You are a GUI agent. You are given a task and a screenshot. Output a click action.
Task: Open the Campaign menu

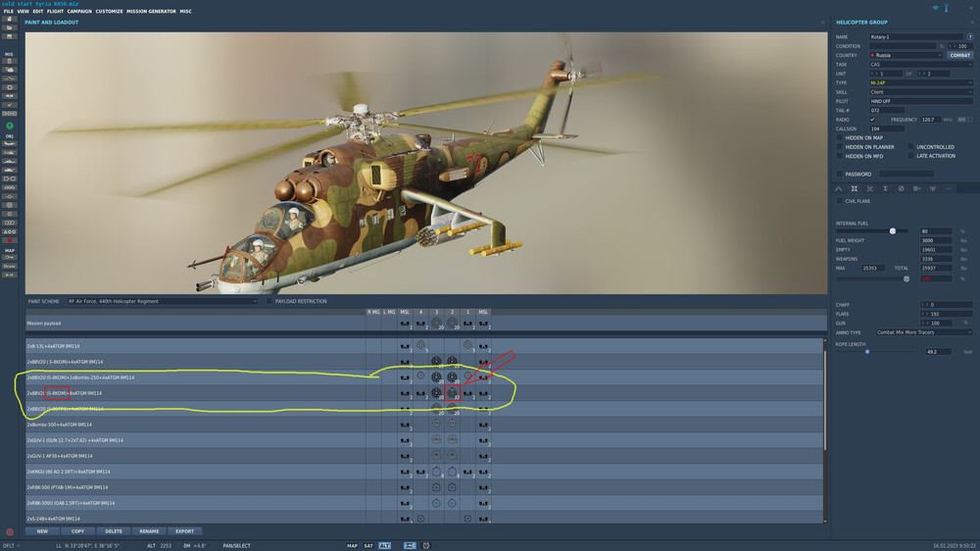tap(79, 11)
